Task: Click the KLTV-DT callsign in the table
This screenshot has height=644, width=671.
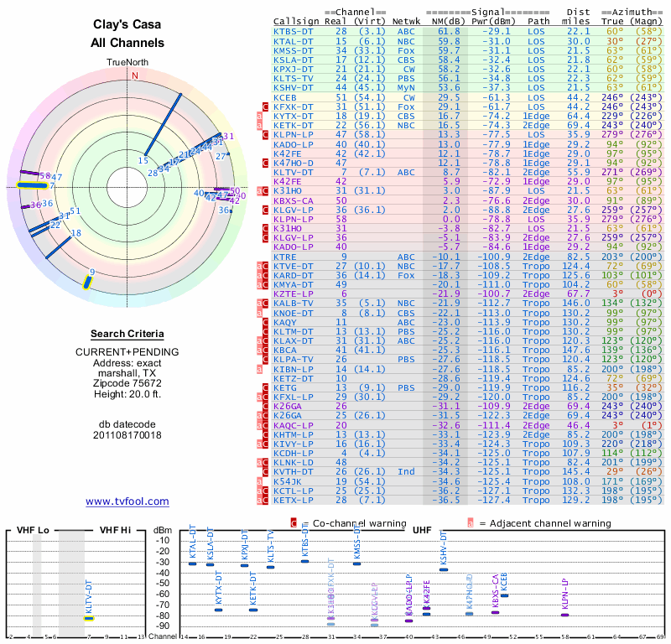Action: coord(294,172)
